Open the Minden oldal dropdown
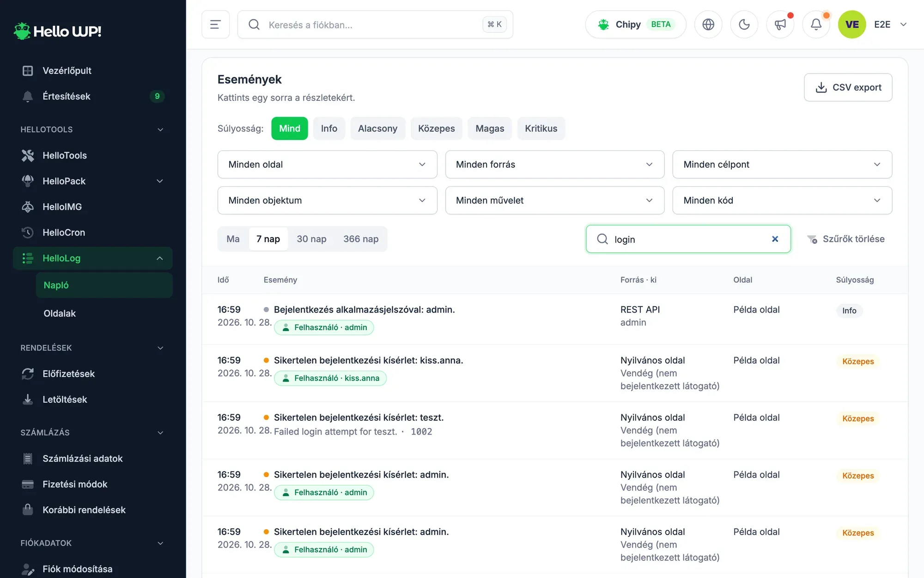This screenshot has width=924, height=578. pyautogui.click(x=327, y=165)
